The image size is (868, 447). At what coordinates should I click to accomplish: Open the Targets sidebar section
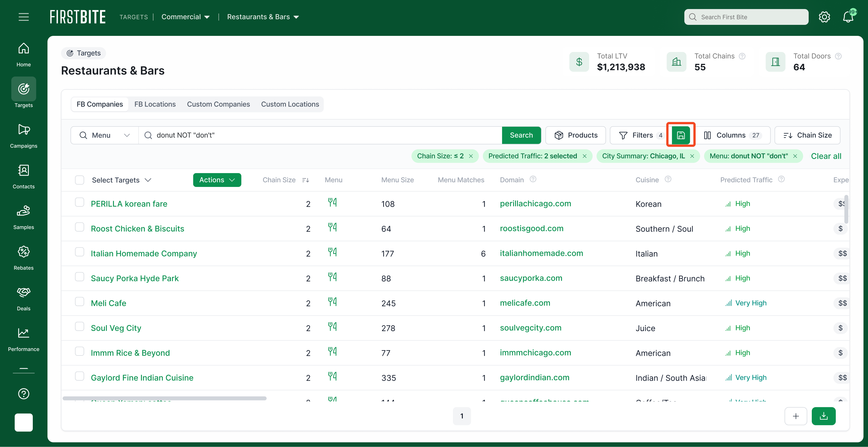(23, 93)
